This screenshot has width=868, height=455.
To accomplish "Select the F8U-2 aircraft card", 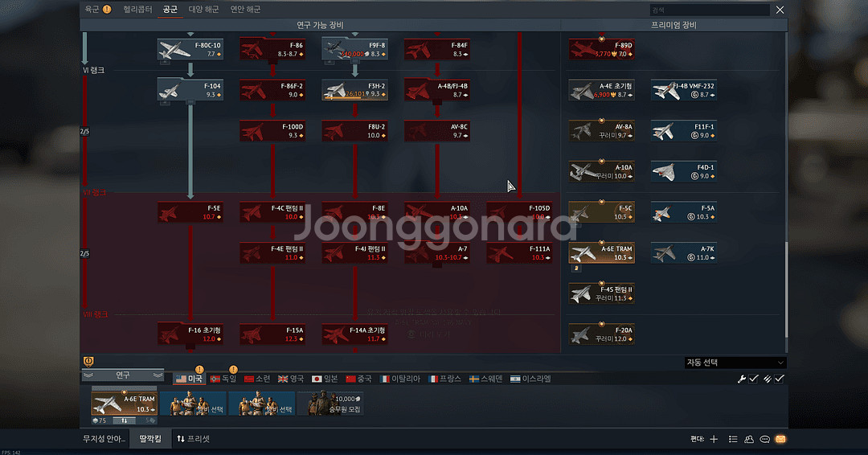I will [x=355, y=131].
